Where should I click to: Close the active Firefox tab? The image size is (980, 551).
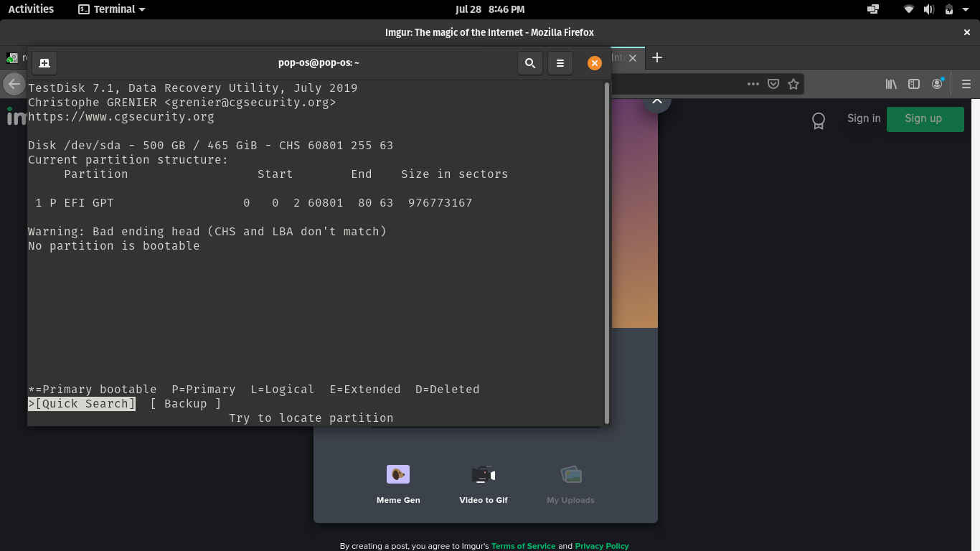(x=633, y=58)
